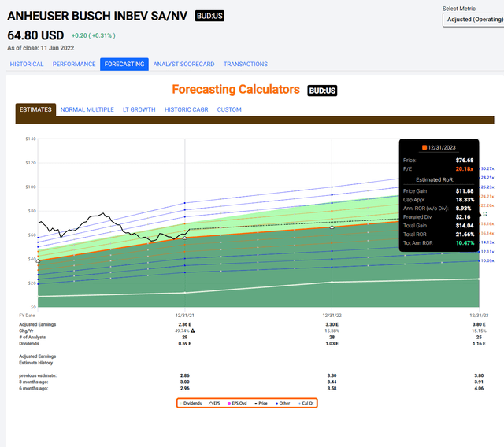Click the 30.27x multiple label
This screenshot has width=504, height=447.
(x=487, y=168)
